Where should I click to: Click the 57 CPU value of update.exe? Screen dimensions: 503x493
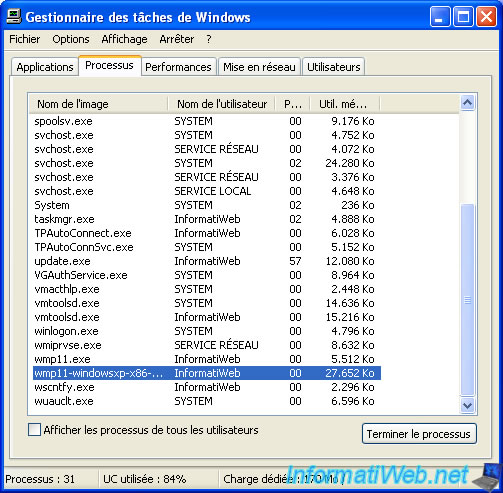pyautogui.click(x=295, y=261)
